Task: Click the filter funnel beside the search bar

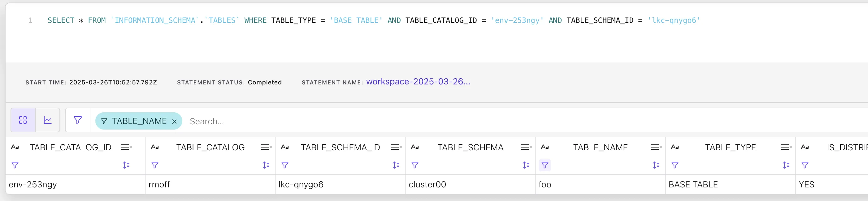Action: 78,120
